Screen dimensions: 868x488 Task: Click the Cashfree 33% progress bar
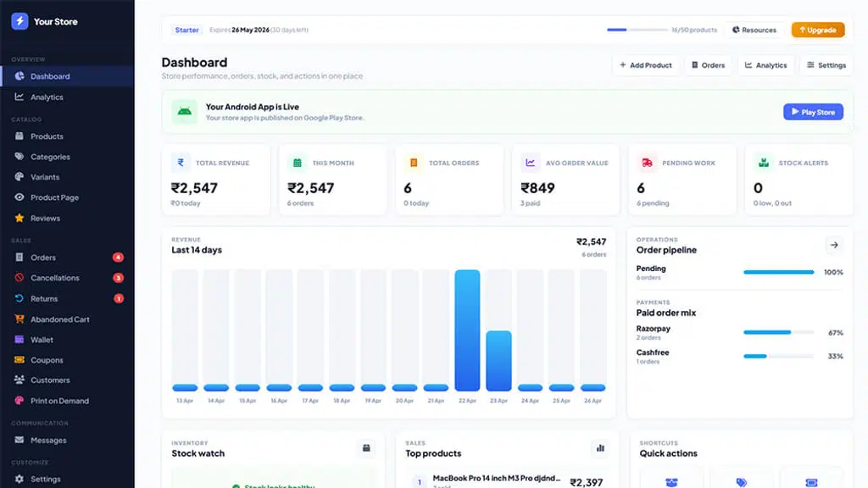click(x=778, y=357)
